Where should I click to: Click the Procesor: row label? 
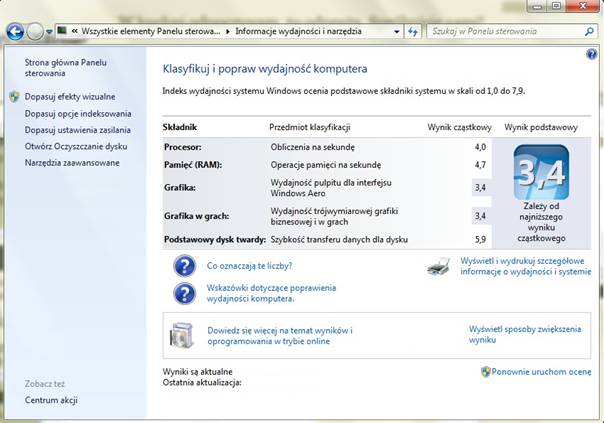[x=183, y=147]
